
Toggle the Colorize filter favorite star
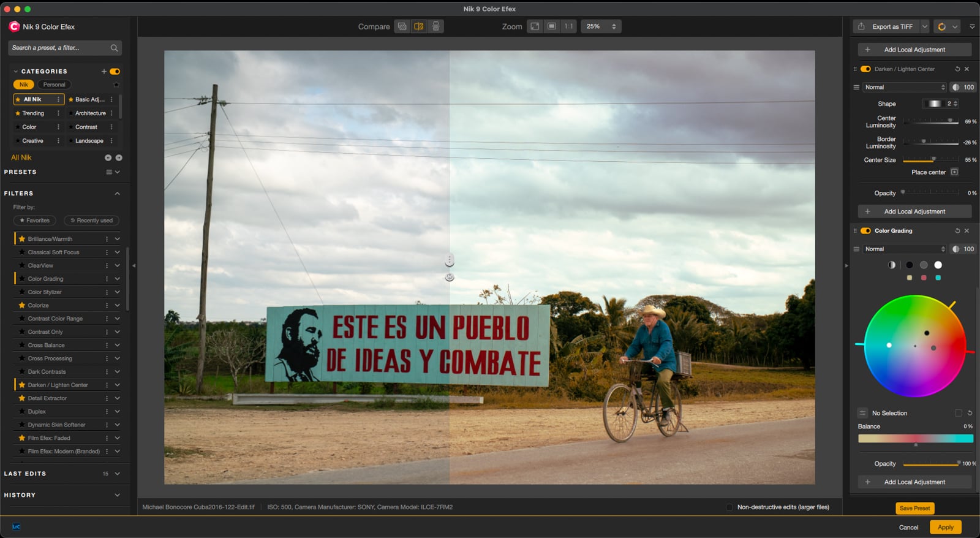(x=22, y=305)
